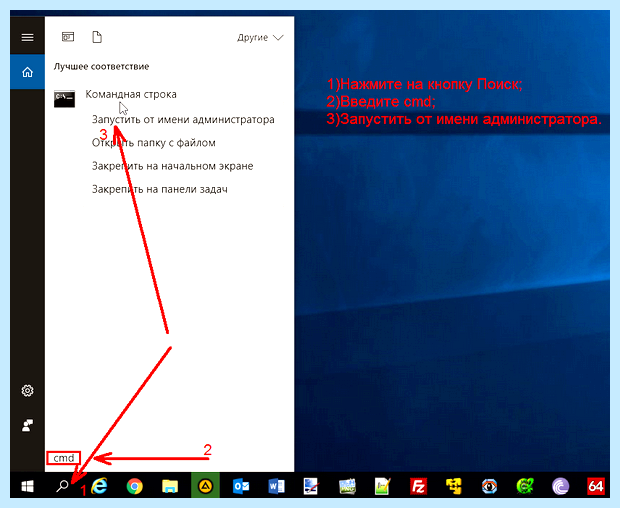Launch Internet Explorer from taskbar
Viewport: 620px width, 508px height.
[x=99, y=486]
